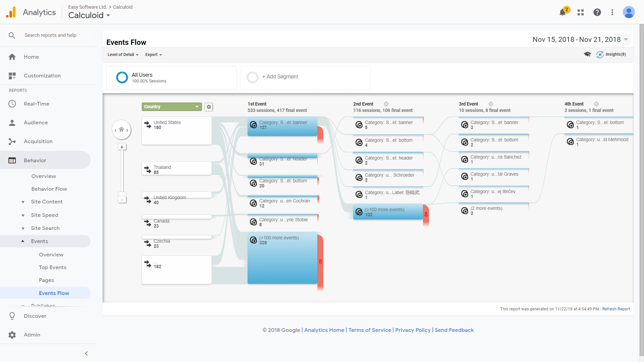The height and width of the screenshot is (362, 644).
Task: Click the Real-Time reports icon
Action: pos(12,104)
